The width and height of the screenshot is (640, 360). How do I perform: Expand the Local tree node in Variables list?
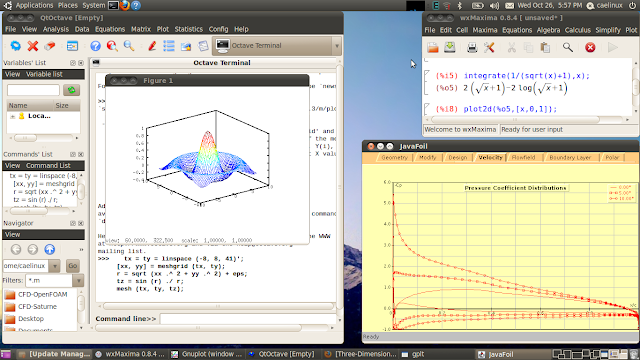(13, 116)
